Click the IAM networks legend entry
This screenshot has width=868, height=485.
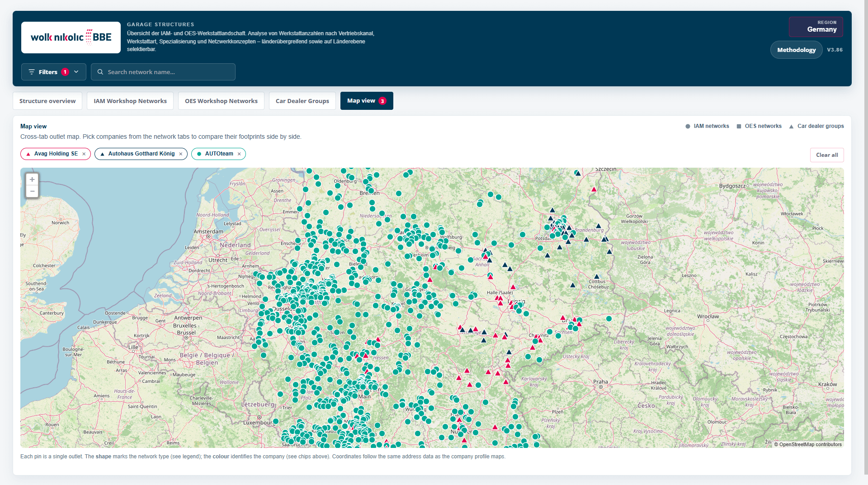(x=707, y=126)
